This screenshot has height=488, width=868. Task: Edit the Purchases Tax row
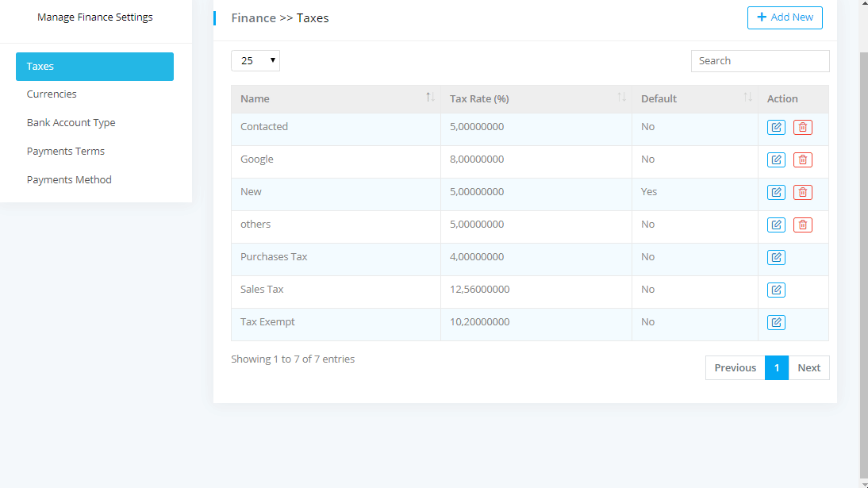tap(776, 257)
